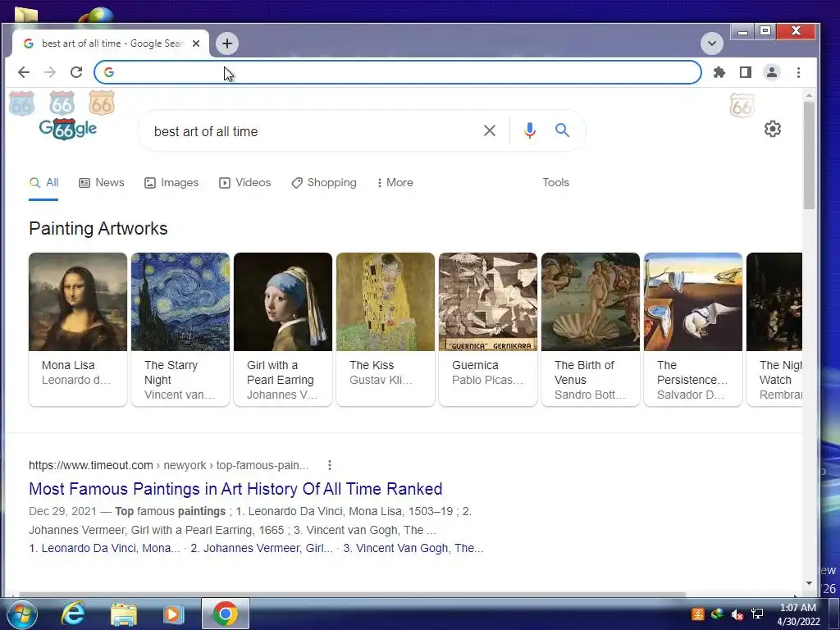Start voice search with the microphone icon
Viewport: 840px width, 630px height.
pyautogui.click(x=529, y=130)
